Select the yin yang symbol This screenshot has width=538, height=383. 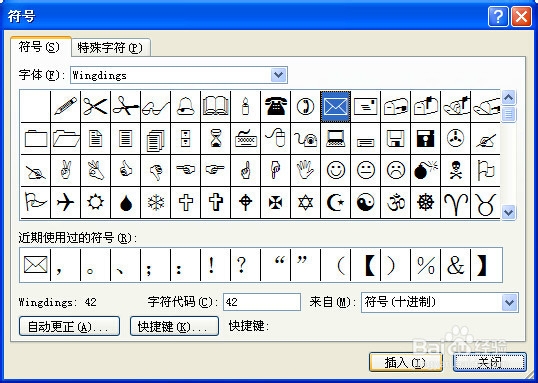(x=365, y=202)
